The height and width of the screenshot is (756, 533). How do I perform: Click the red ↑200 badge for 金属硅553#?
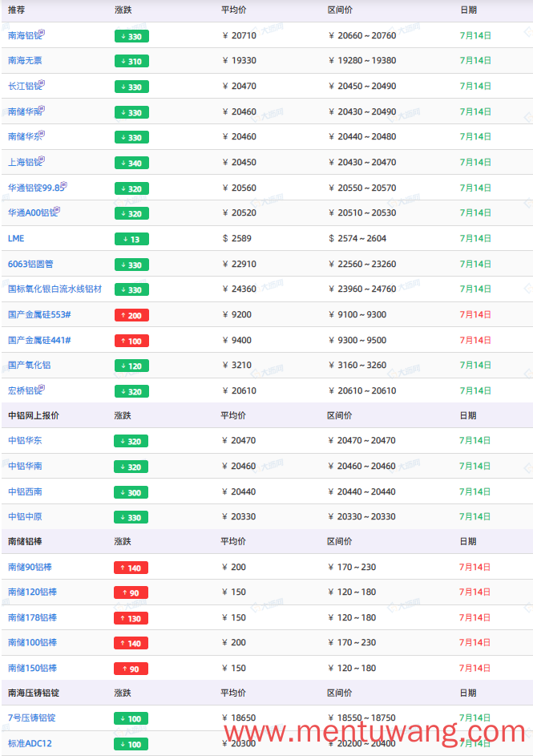(131, 315)
